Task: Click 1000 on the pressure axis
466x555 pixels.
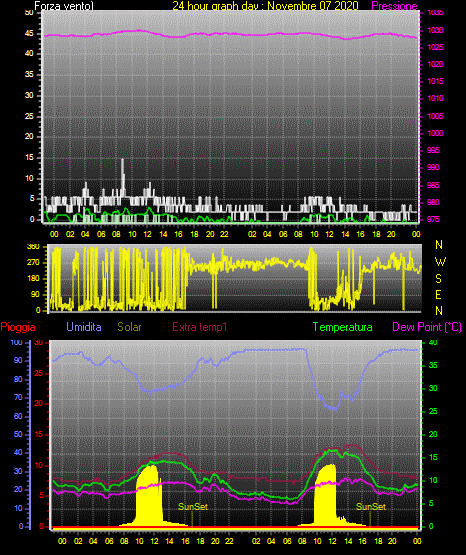Action: [435, 133]
